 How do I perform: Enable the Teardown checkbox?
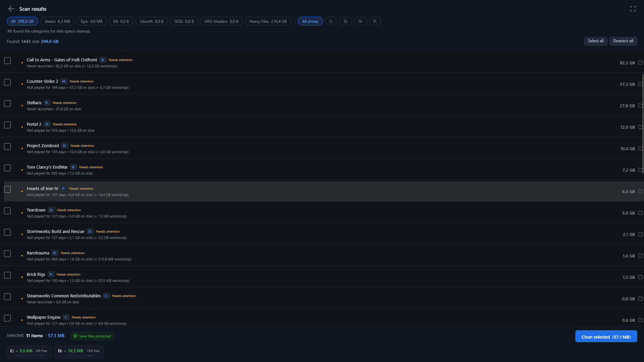tap(7, 211)
